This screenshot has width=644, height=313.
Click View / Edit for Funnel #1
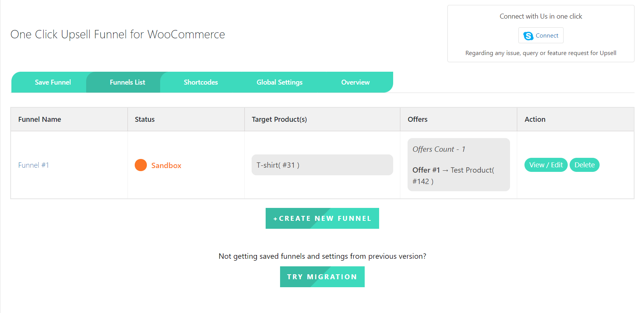546,165
